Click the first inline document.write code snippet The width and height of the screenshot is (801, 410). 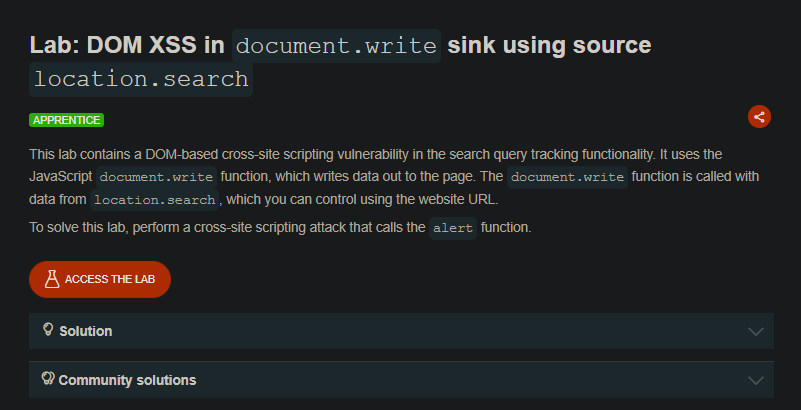[x=156, y=177]
